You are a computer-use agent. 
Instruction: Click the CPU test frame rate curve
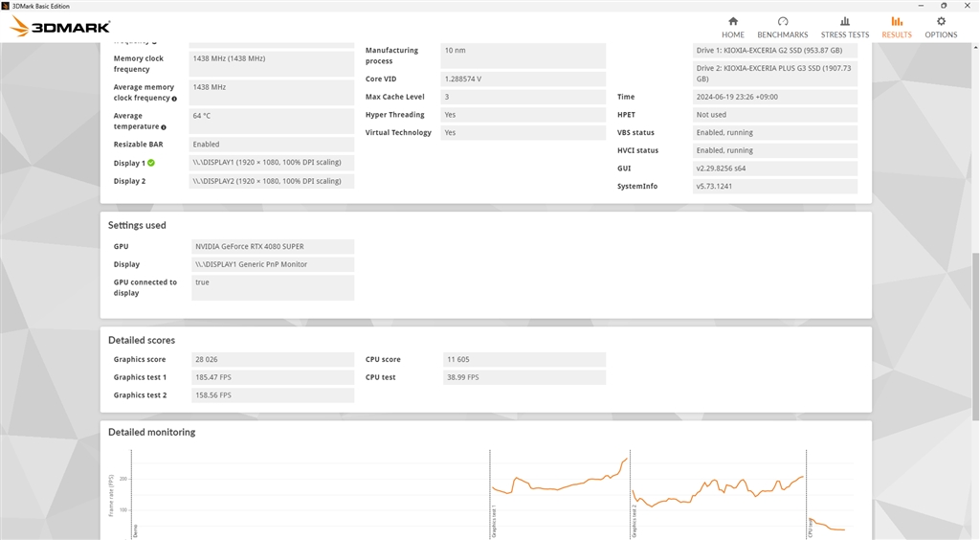click(827, 525)
